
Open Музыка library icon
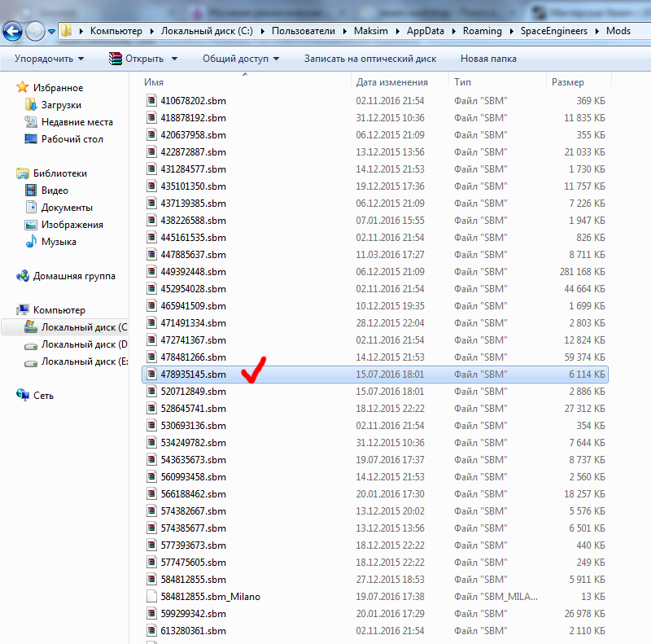coord(31,241)
